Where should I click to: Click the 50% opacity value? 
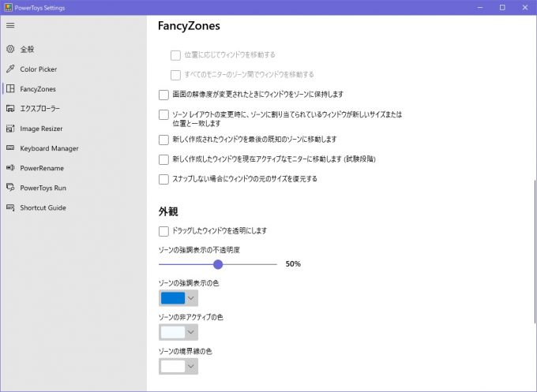point(293,263)
